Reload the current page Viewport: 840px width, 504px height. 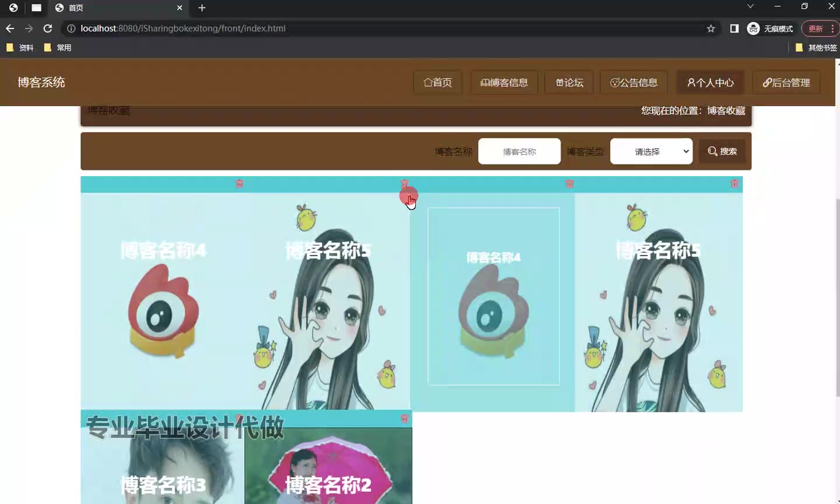[48, 28]
